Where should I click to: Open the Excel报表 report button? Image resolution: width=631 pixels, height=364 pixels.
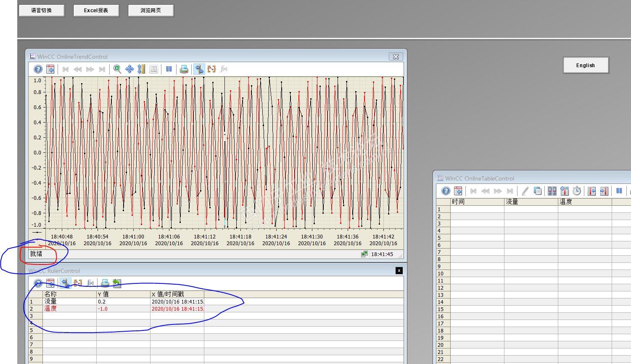[96, 10]
